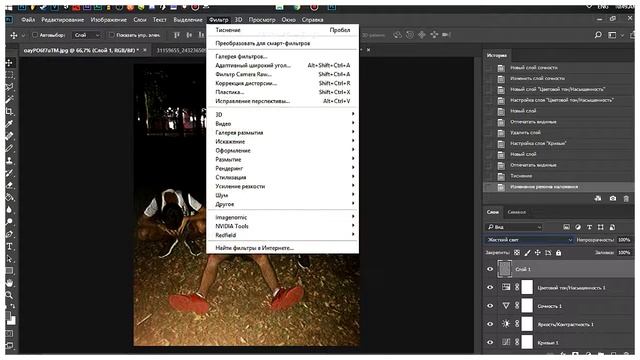Open the search magnifier in options bar

point(598,35)
